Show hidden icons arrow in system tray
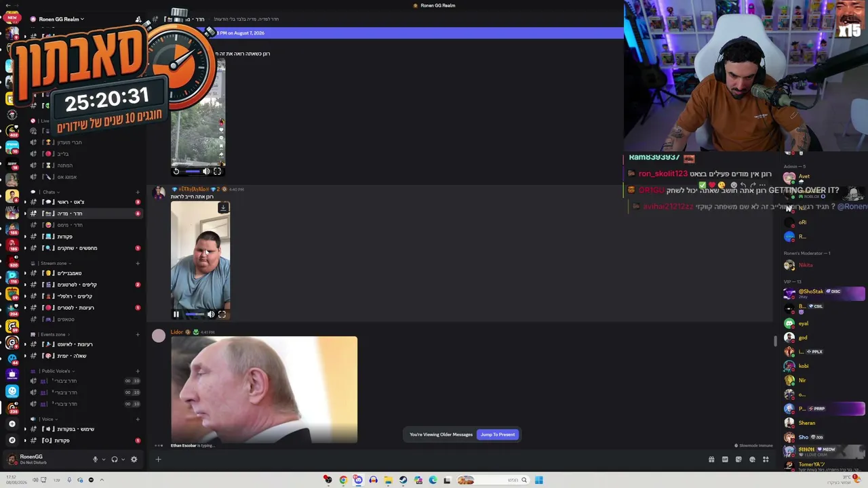Image resolution: width=868 pixels, height=488 pixels. click(102, 480)
